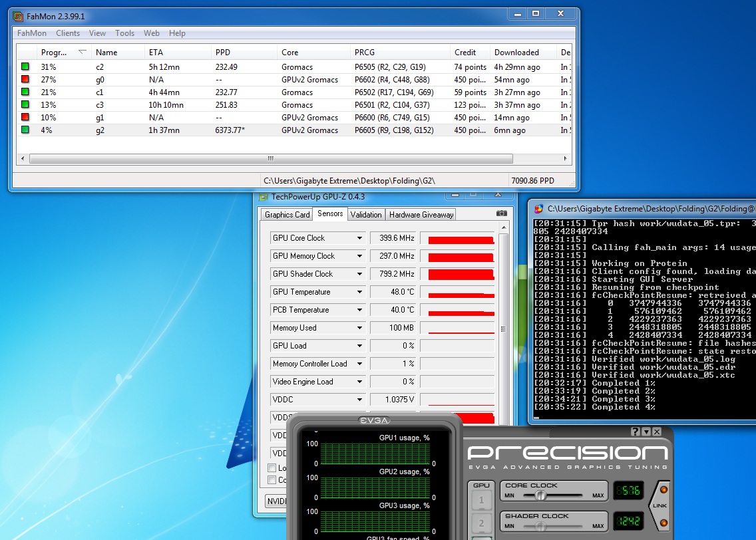Open the Help menu in FahMon
Screen dimensions: 756x540
click(177, 33)
